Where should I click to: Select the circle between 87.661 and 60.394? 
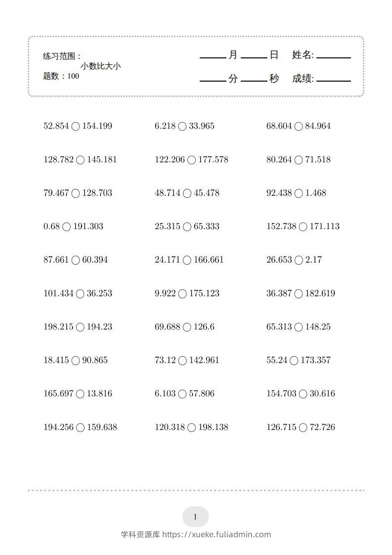point(76,260)
